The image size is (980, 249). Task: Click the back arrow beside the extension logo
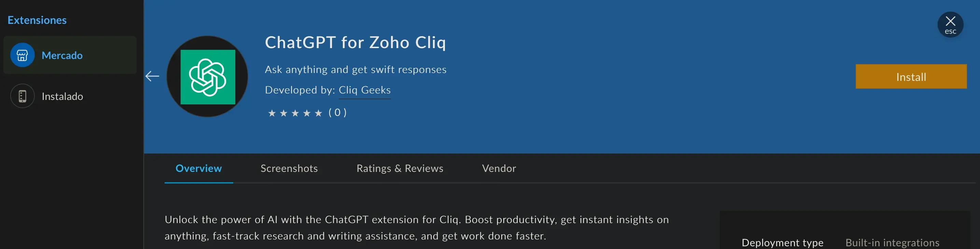tap(153, 76)
